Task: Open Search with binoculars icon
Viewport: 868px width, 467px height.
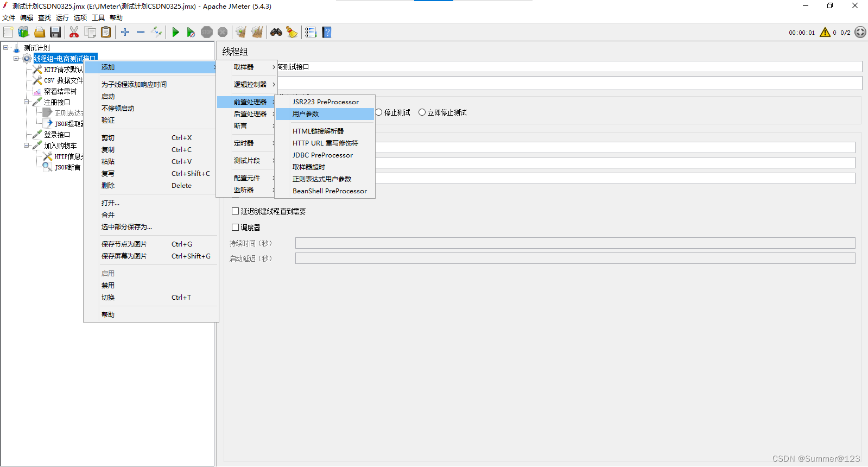Action: click(x=276, y=33)
